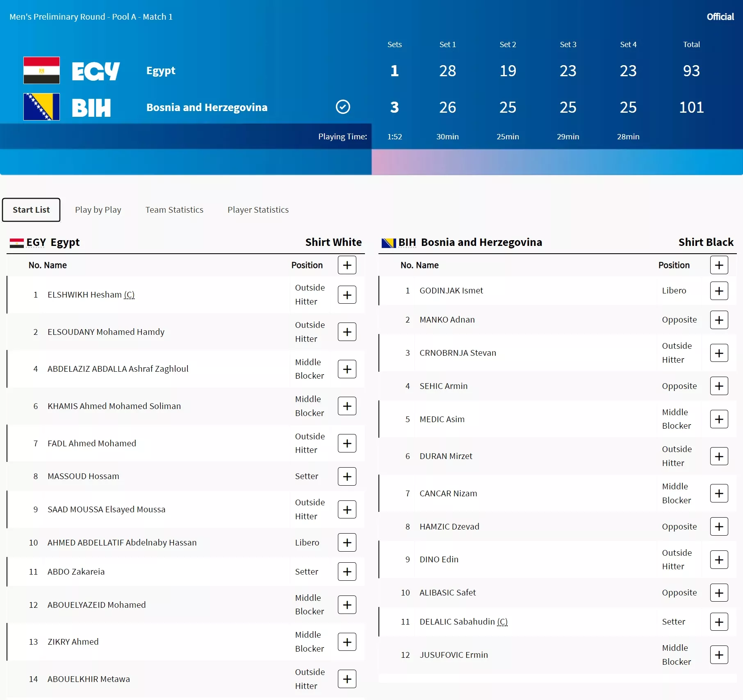The width and height of the screenshot is (743, 700).
Task: Open details for DELALIC Sabahudin
Action: click(x=719, y=622)
